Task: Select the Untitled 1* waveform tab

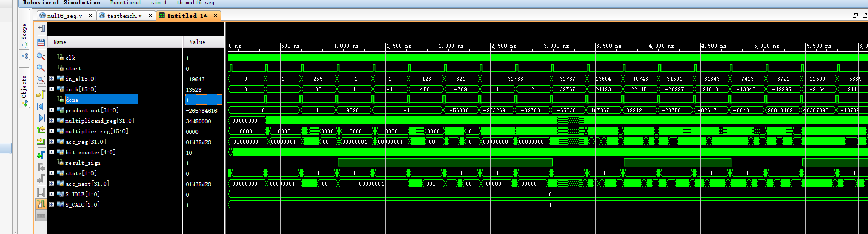Action: (x=187, y=16)
